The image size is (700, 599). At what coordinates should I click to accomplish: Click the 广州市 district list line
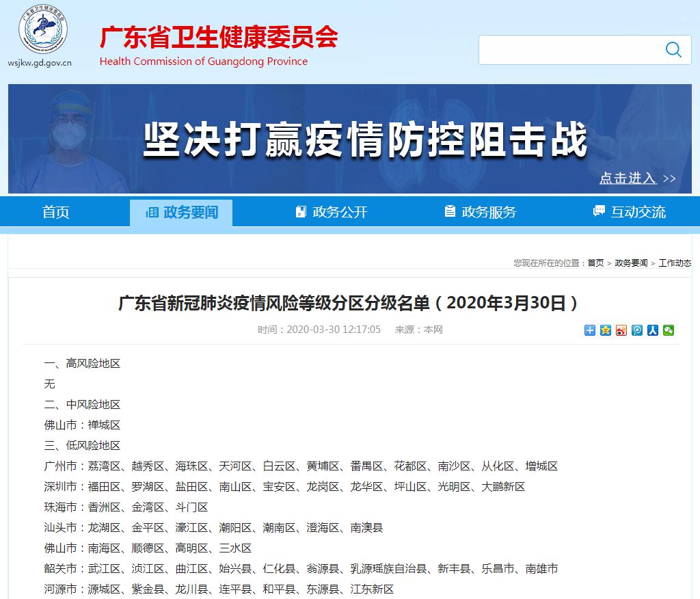pyautogui.click(x=301, y=466)
